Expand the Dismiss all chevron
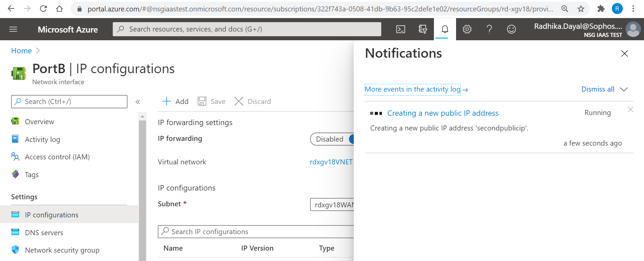644x261 pixels. 624,89
